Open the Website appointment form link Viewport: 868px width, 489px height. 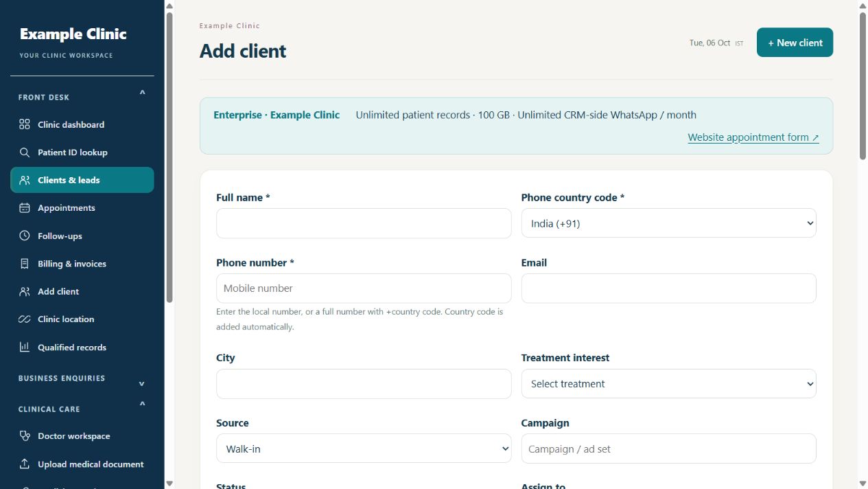(x=753, y=137)
